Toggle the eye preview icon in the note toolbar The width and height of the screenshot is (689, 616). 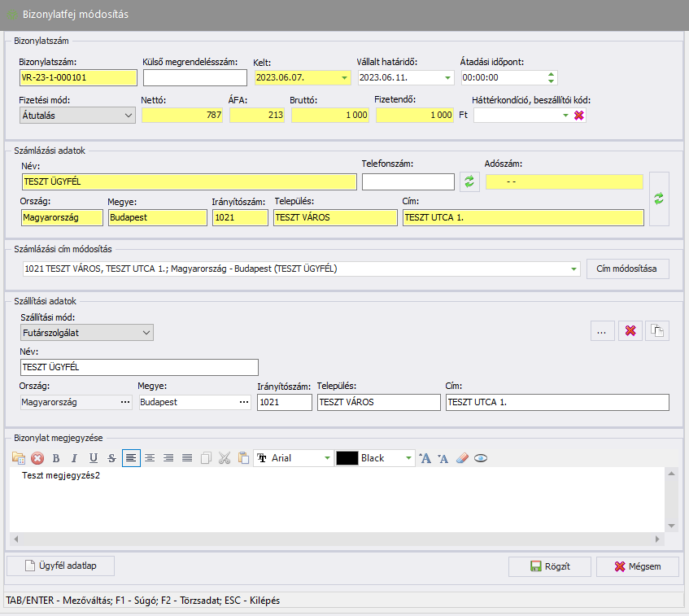pyautogui.click(x=481, y=458)
